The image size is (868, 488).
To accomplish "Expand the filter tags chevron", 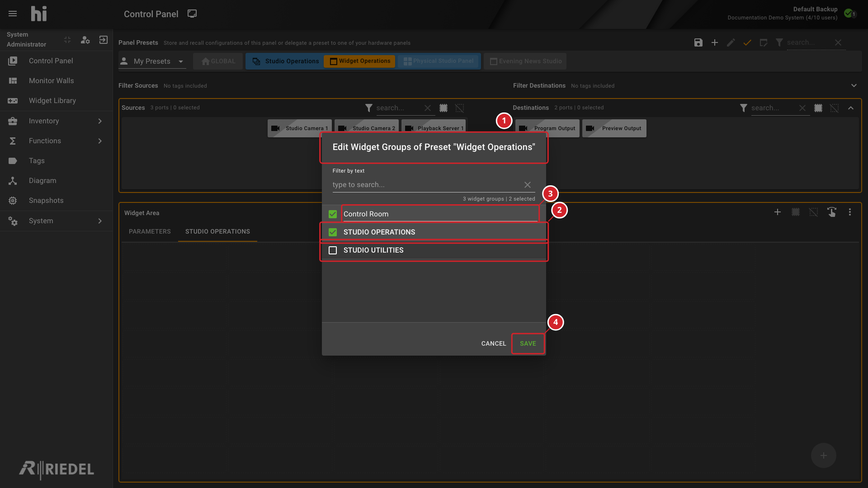I will coord(854,85).
